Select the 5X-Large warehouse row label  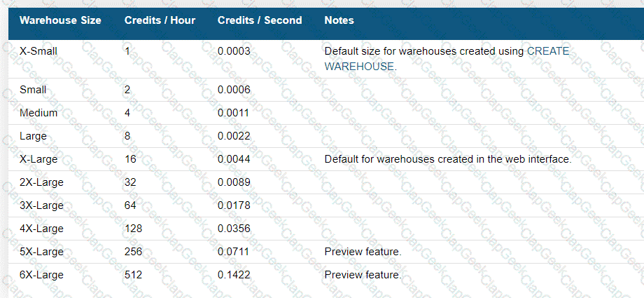click(41, 252)
